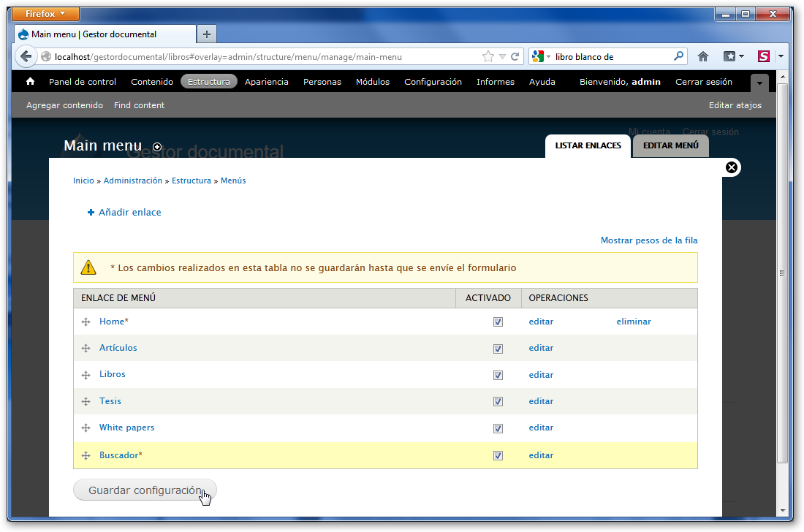Uncheck the activated box for Libros
Screen dimensions: 804x532
[x=498, y=375]
